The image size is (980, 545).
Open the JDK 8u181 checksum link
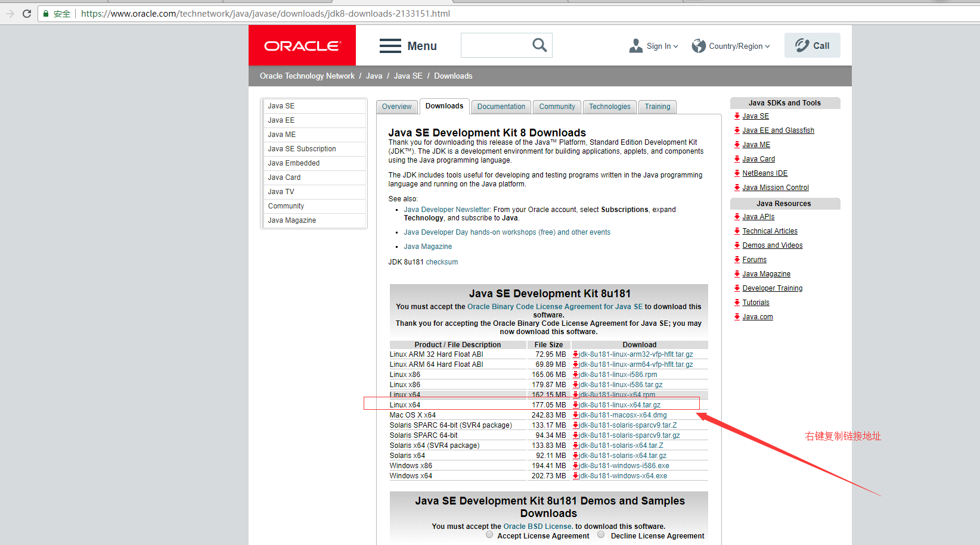tap(442, 262)
